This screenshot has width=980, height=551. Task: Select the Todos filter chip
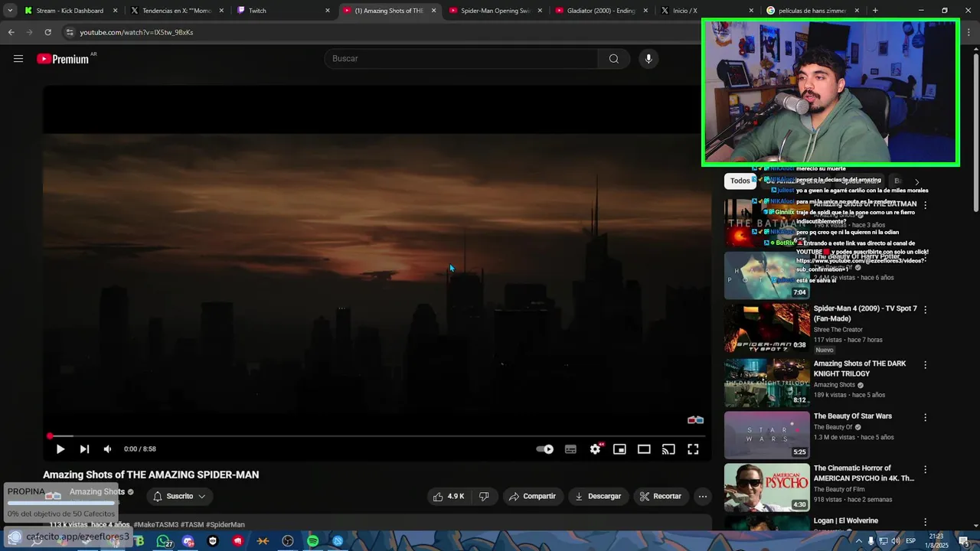coord(740,181)
